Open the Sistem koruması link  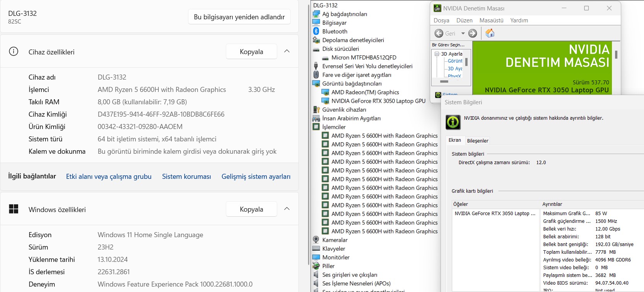click(186, 177)
